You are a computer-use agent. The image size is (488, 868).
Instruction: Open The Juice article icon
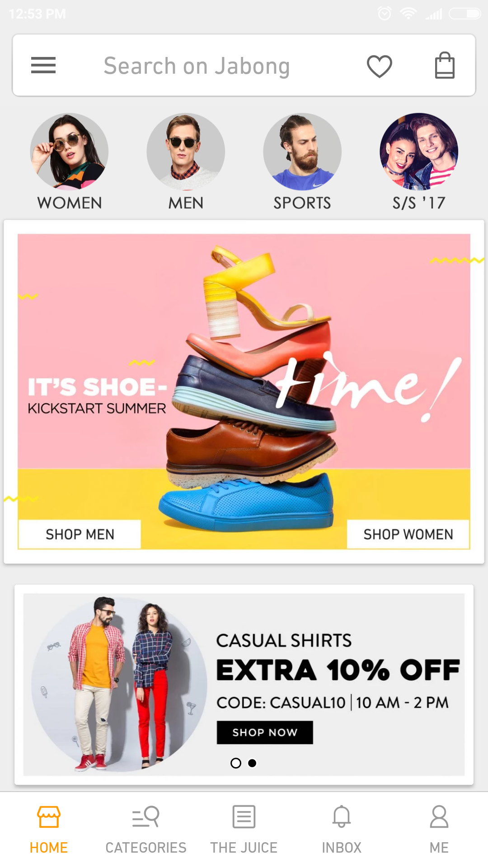[244, 816]
